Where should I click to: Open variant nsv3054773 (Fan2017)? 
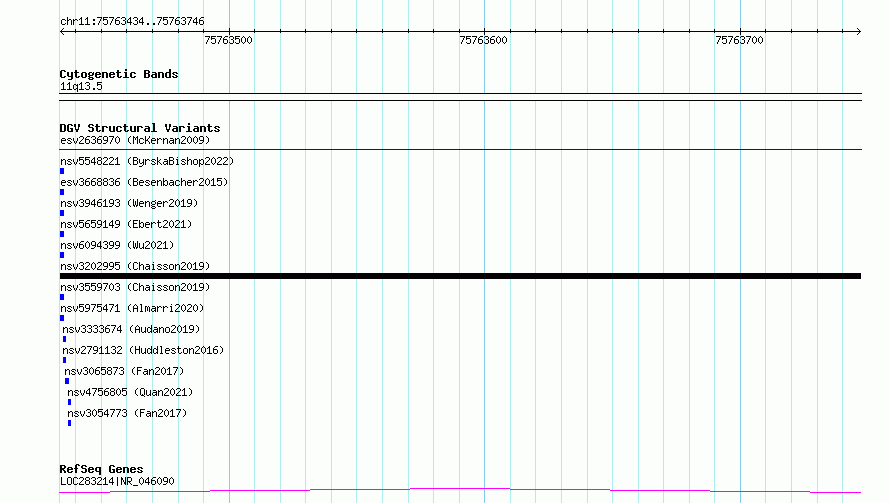coord(127,413)
